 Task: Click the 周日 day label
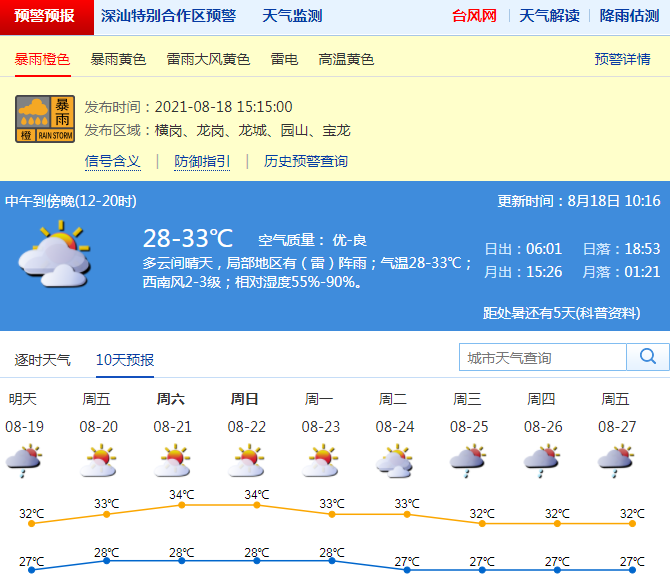(244, 399)
